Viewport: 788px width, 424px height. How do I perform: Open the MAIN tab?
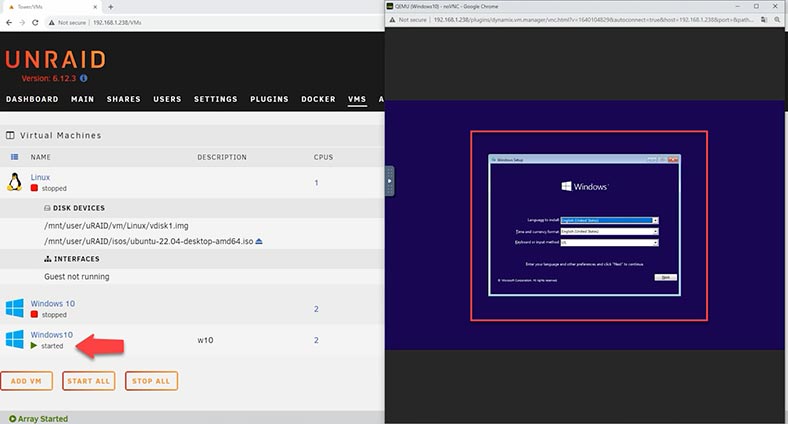pos(82,99)
